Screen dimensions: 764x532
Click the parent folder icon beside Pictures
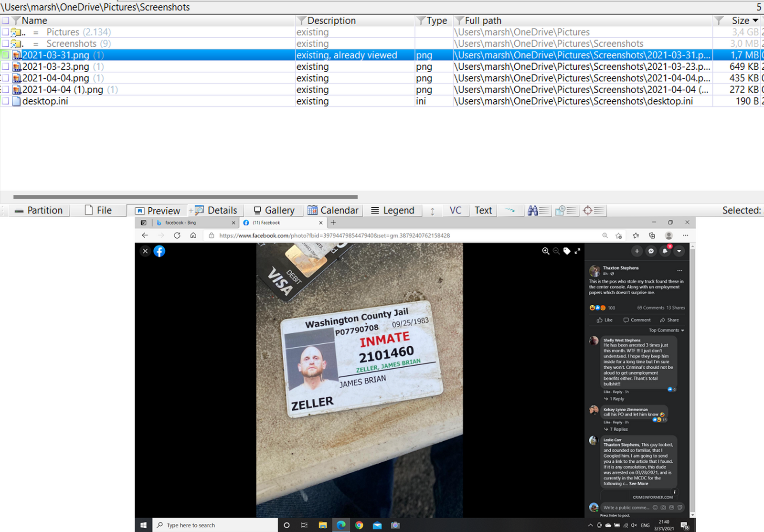pyautogui.click(x=16, y=32)
